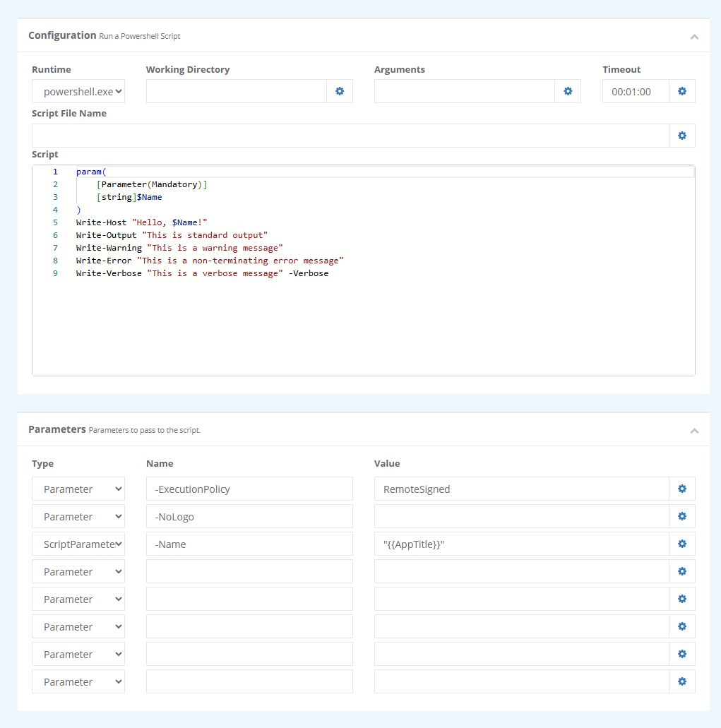Open gear settings on -NoLogo value row
This screenshot has width=721, height=728.
(682, 515)
